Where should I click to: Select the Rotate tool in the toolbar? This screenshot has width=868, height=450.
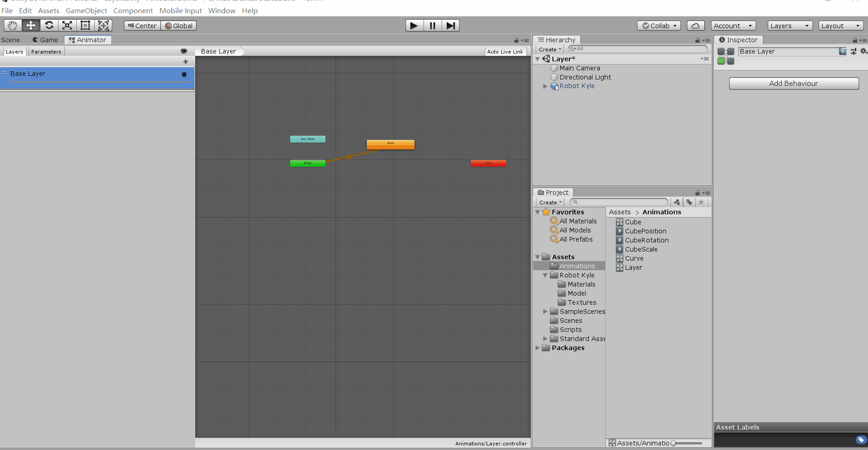(x=49, y=25)
